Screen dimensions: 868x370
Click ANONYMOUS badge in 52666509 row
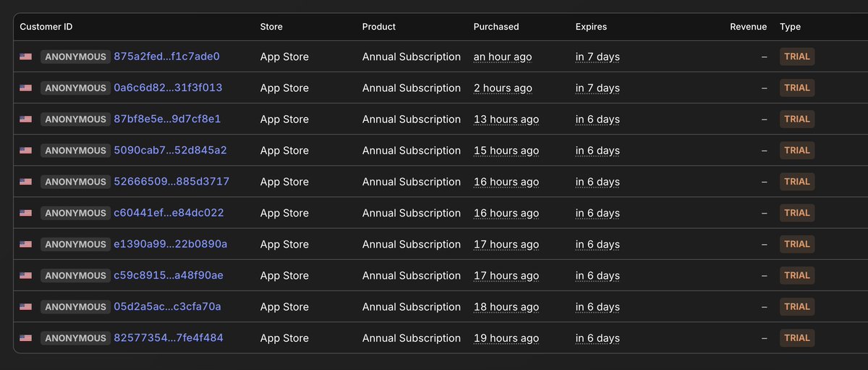[x=75, y=181]
